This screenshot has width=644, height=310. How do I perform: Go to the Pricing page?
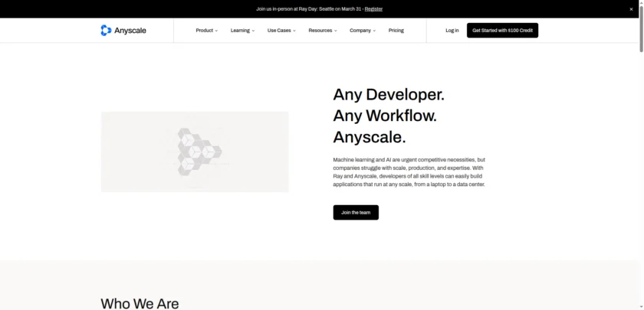point(396,31)
